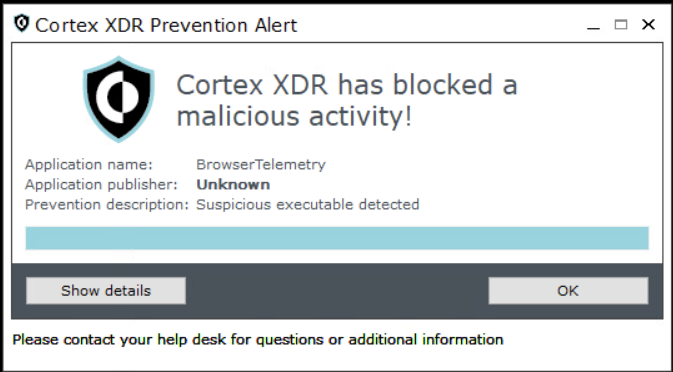
Task: Minimize the Prevention Alert window
Action: tap(593, 25)
